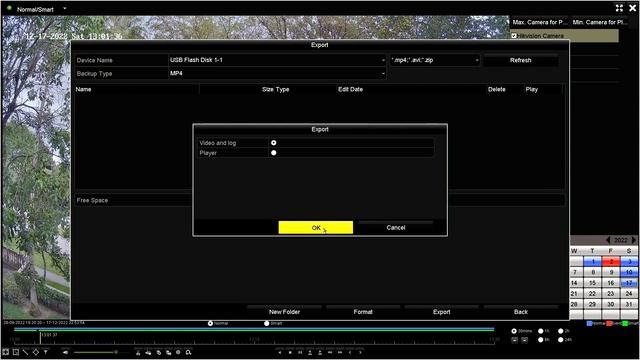Click the funnel filter icon

tap(46, 352)
